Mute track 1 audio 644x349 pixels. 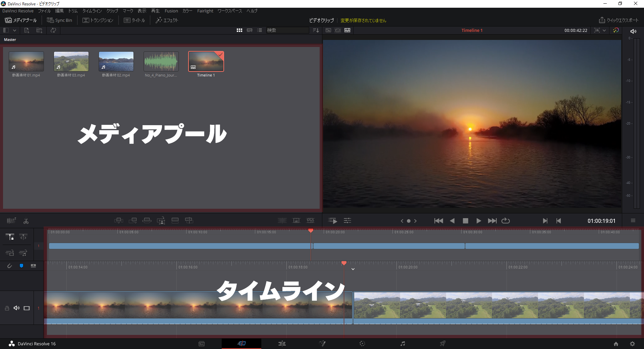point(16,308)
